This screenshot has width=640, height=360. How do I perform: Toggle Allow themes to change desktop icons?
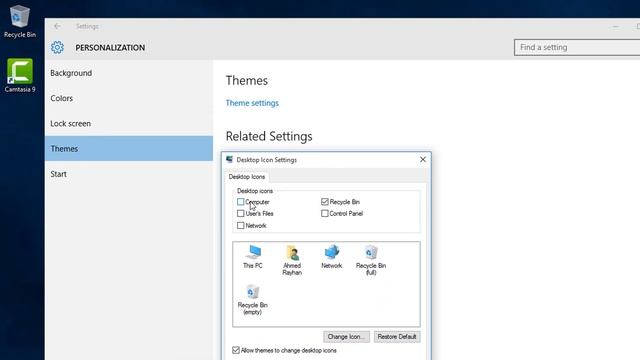(236, 350)
